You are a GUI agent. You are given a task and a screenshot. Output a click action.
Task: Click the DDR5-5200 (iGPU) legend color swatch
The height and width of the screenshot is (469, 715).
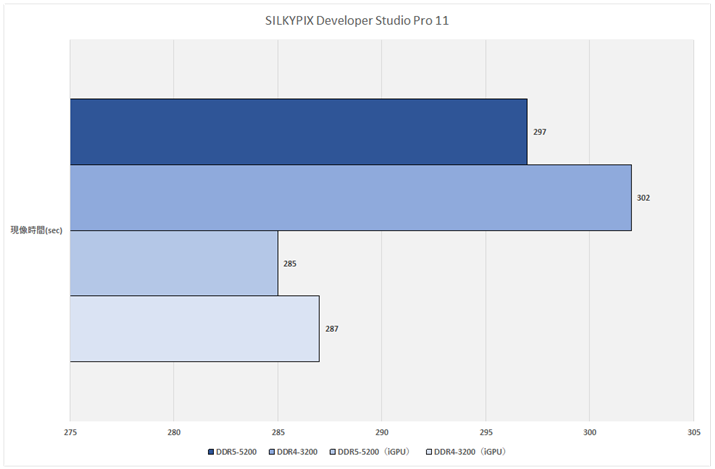tap(333, 452)
